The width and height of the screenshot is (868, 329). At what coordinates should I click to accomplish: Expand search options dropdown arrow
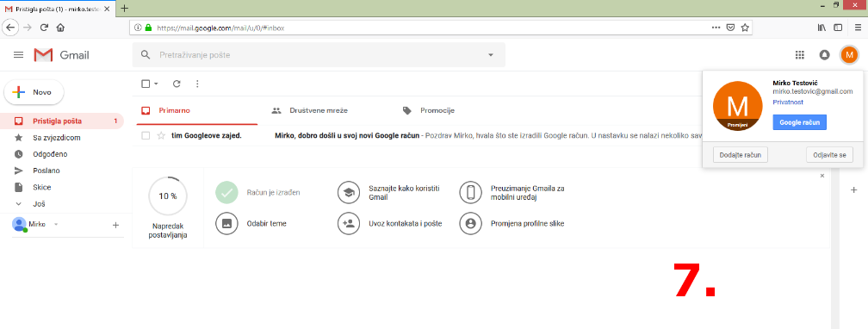490,55
